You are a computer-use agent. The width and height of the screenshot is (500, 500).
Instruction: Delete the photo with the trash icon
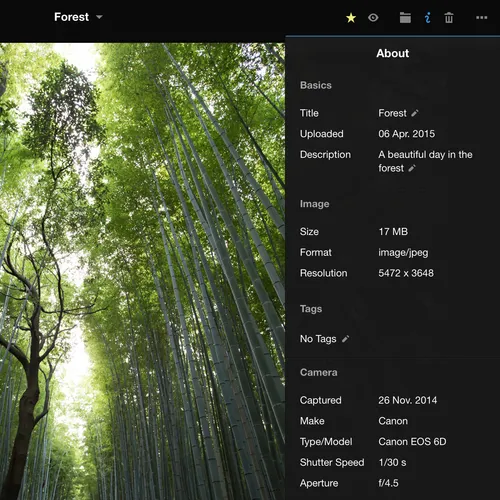[x=449, y=18]
